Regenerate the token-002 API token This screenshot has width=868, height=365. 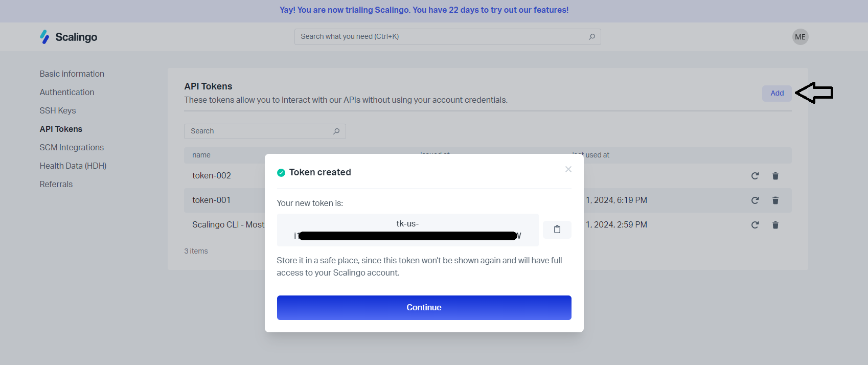755,175
